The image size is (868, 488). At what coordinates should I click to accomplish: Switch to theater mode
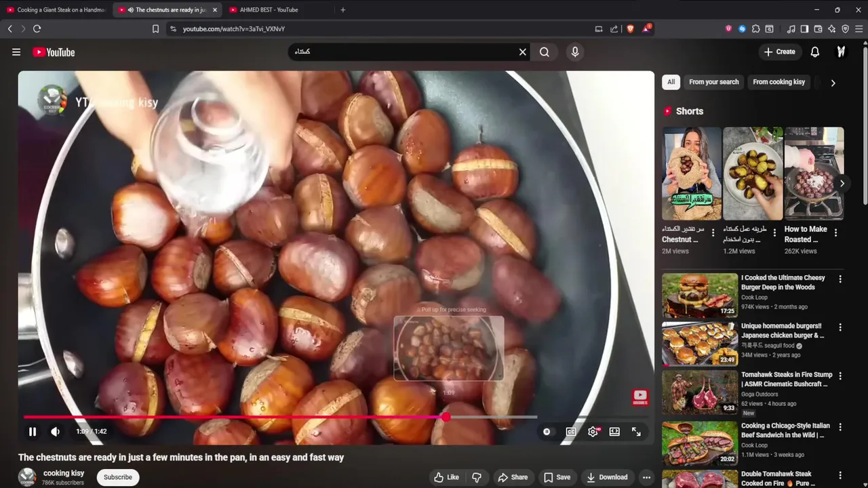614,432
